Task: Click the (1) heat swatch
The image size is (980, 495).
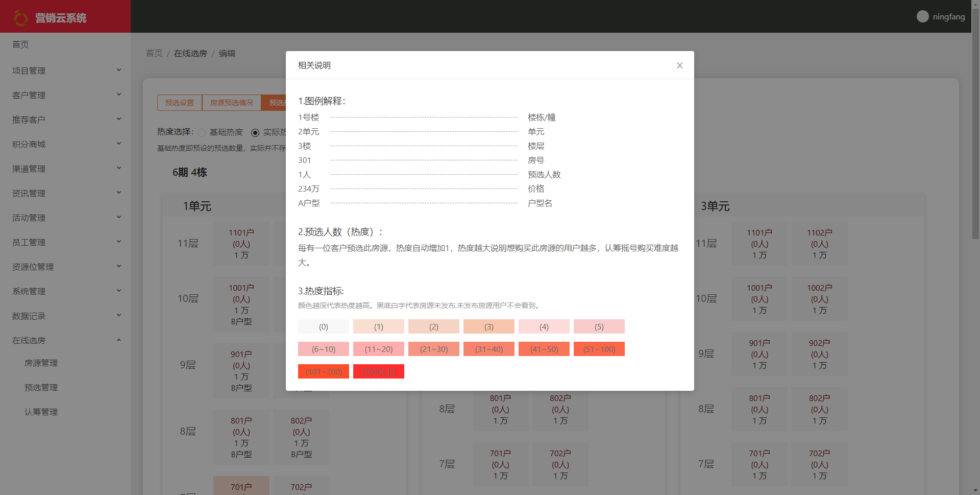Action: tap(379, 326)
